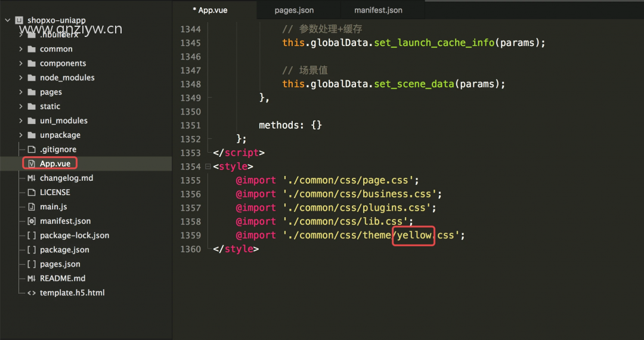
Task: Open .gitignore from the file tree
Action: pos(58,150)
